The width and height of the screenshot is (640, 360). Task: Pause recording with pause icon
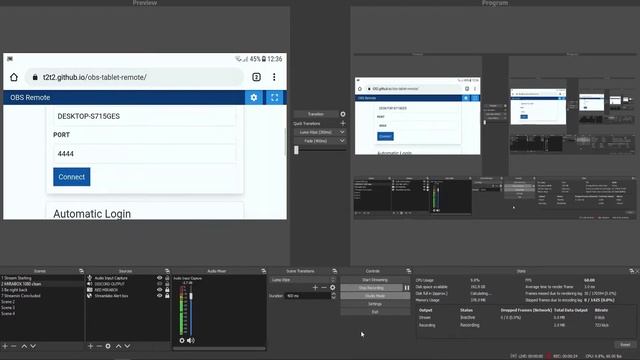click(407, 288)
